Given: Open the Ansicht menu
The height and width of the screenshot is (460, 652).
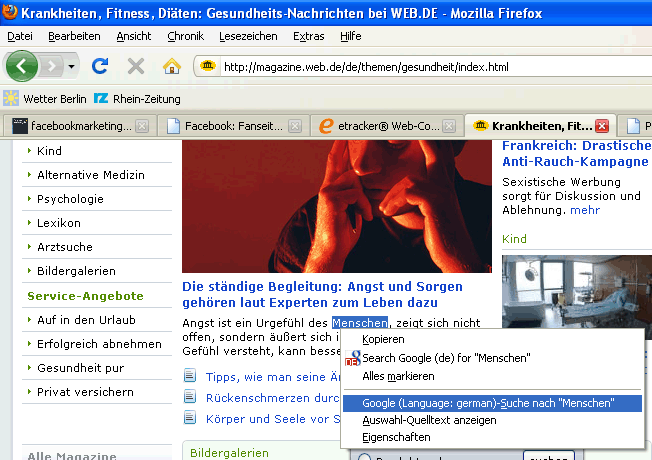Looking at the screenshot, I should [x=133, y=37].
